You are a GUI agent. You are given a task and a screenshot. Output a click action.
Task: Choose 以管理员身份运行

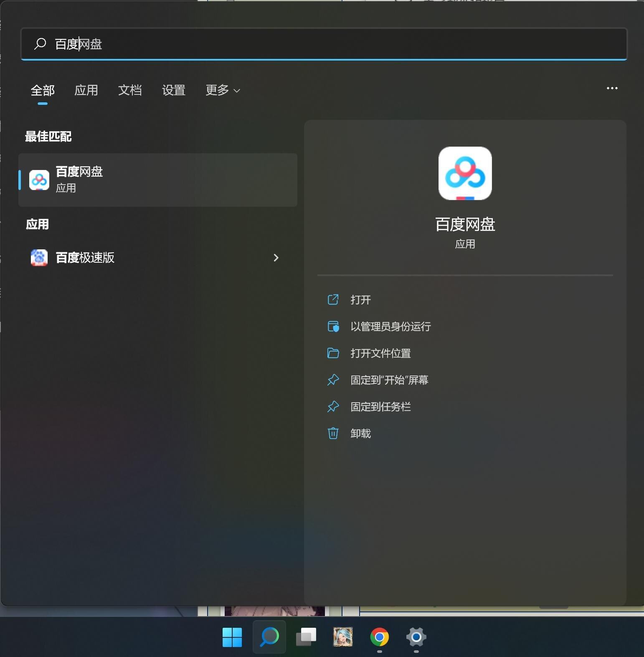[391, 327]
